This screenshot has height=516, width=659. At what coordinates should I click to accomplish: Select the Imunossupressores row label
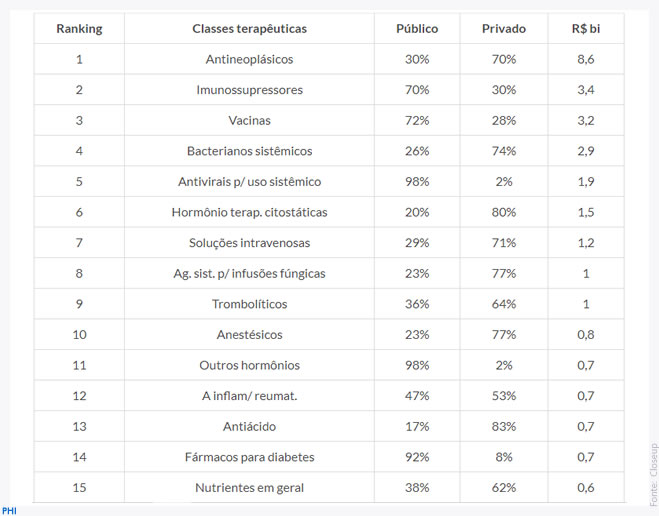click(249, 90)
